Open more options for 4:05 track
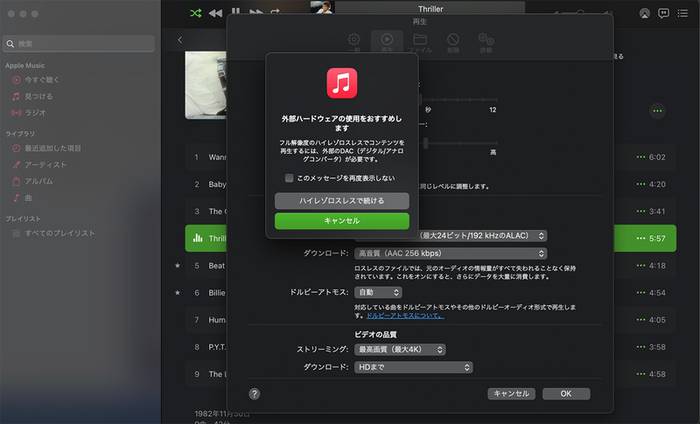The height and width of the screenshot is (424, 700). [x=641, y=320]
